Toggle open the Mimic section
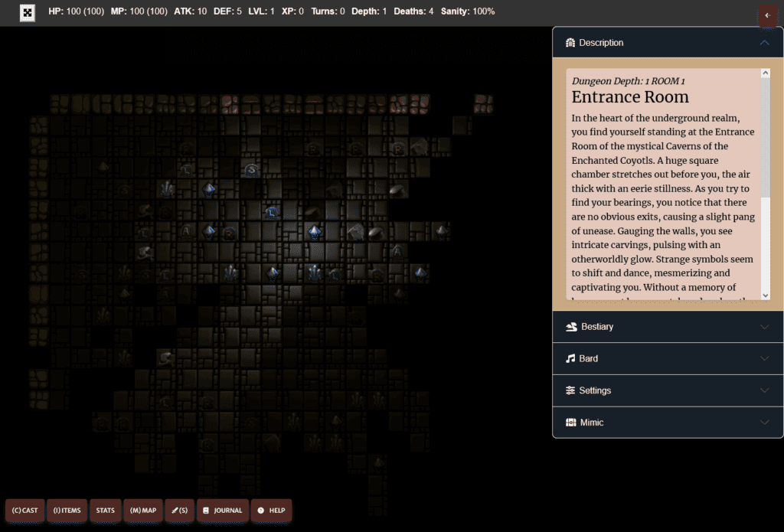This screenshot has width=784, height=532. (764, 422)
